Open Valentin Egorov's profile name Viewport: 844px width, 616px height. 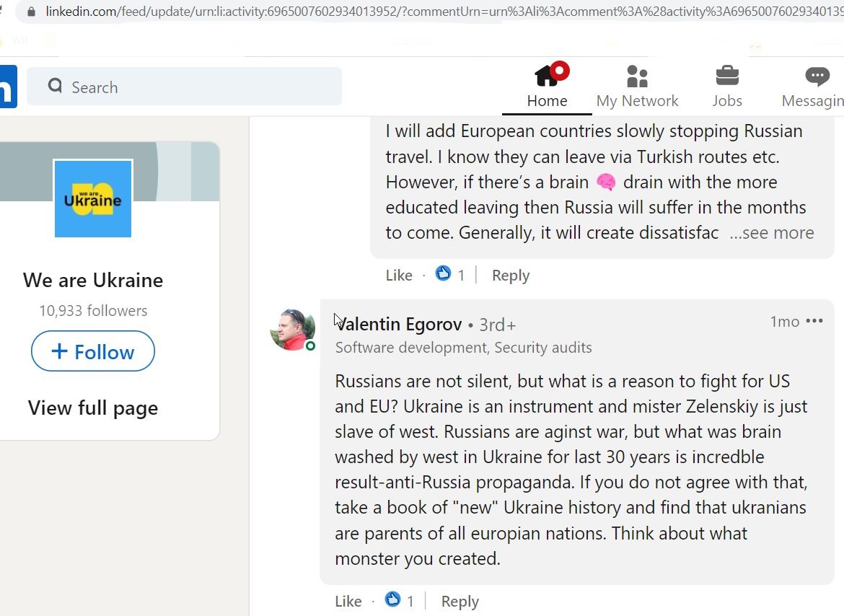point(398,324)
